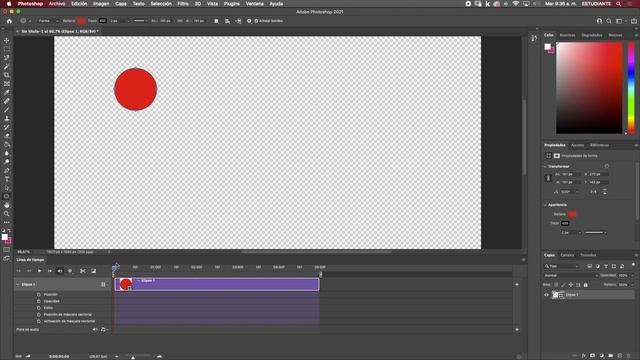Screen dimensions: 640x360
Task: Open the Ventana menu
Action: [254, 4]
